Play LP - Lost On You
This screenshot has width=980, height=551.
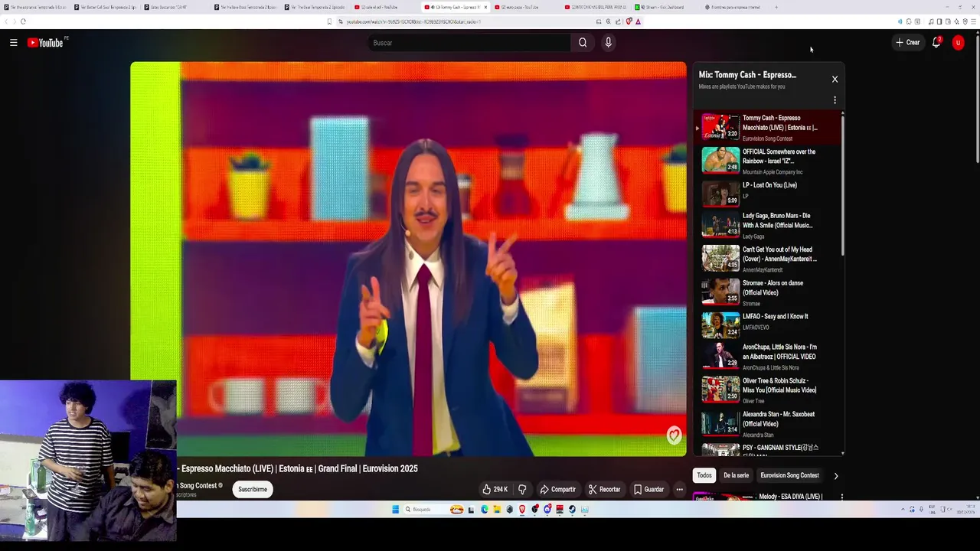(x=771, y=194)
